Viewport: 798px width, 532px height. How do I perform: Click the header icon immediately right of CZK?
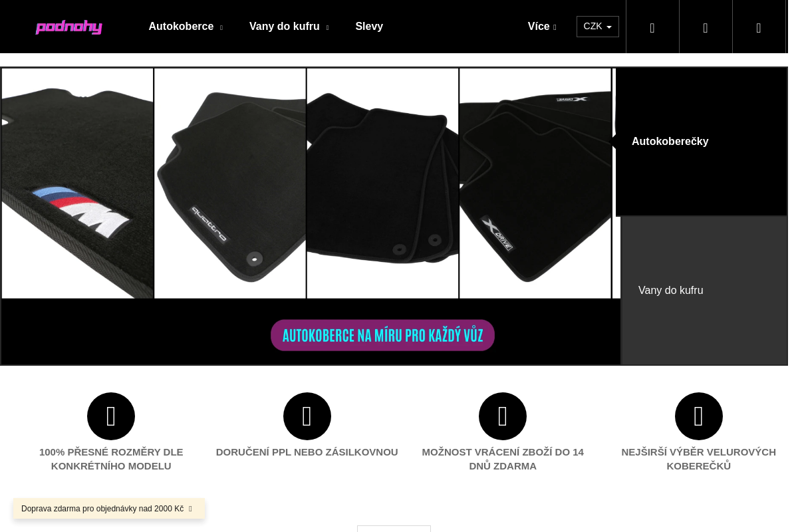652,27
